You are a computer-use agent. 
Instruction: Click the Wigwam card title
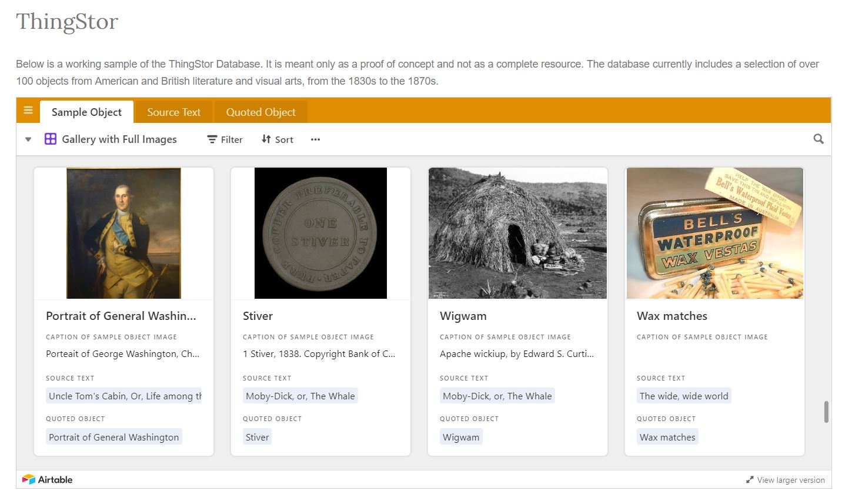pyautogui.click(x=463, y=316)
